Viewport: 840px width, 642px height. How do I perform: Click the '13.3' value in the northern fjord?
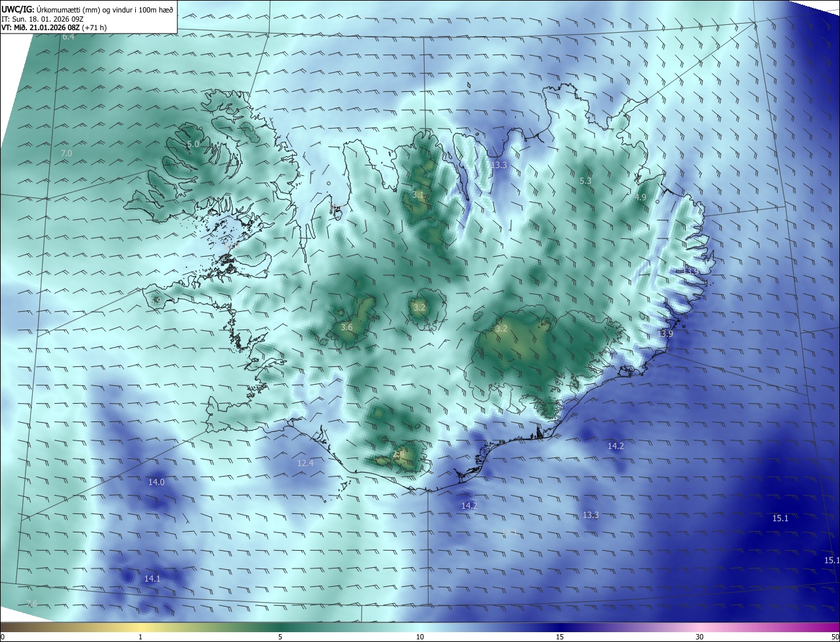(x=499, y=165)
